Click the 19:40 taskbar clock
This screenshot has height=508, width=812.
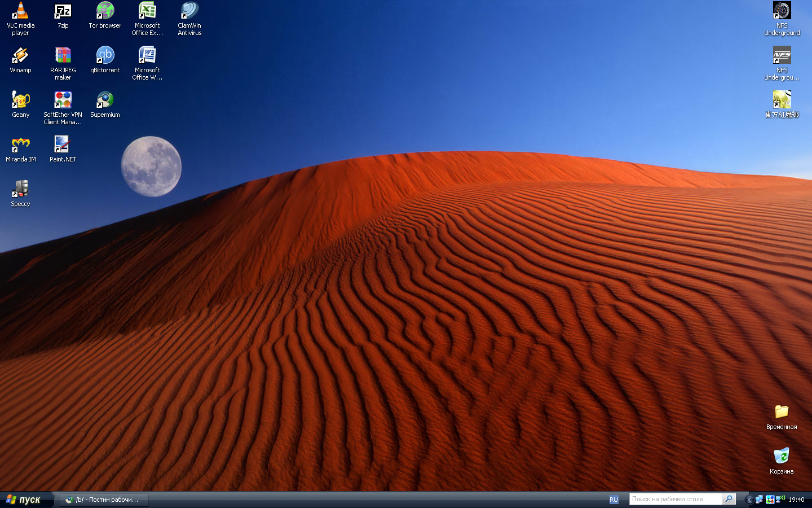pos(796,500)
